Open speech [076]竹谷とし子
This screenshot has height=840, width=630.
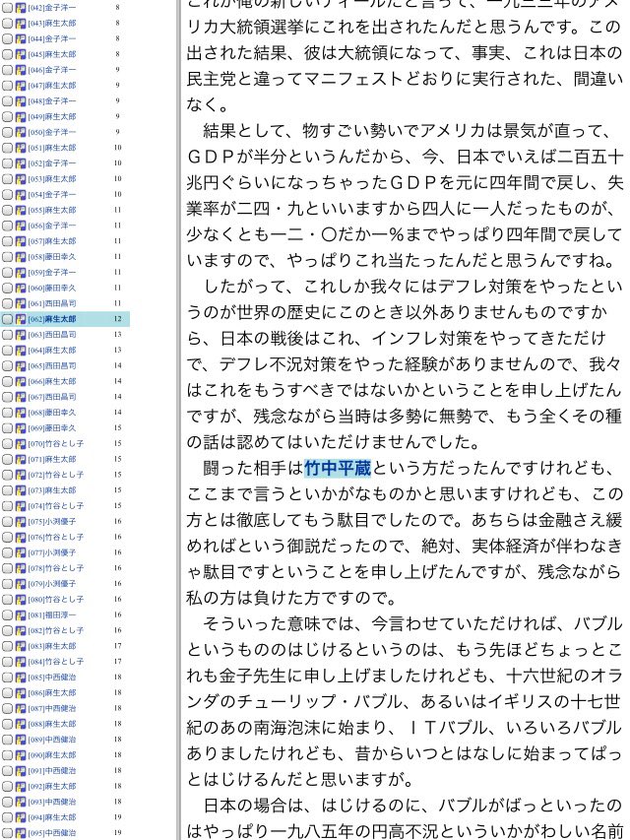coord(56,538)
